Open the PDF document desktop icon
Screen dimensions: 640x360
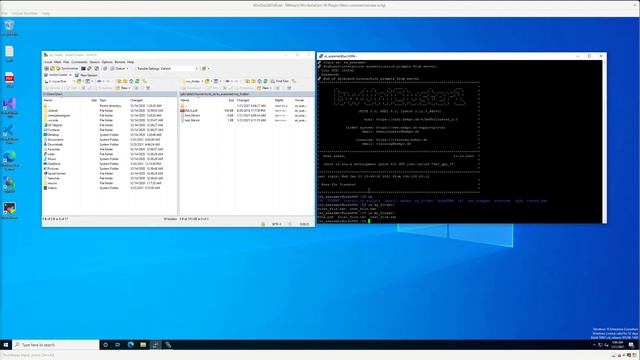9,80
